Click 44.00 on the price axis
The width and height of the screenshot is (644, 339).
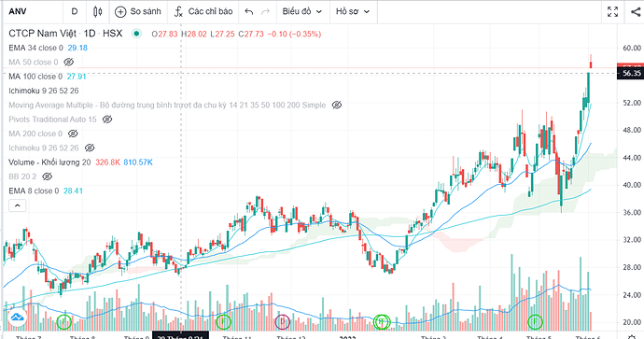pos(632,158)
